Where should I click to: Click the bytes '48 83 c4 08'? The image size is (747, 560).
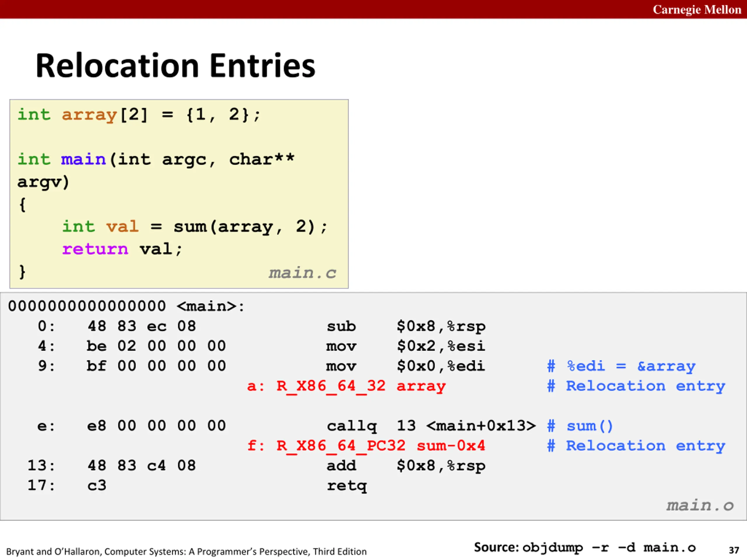(x=142, y=466)
